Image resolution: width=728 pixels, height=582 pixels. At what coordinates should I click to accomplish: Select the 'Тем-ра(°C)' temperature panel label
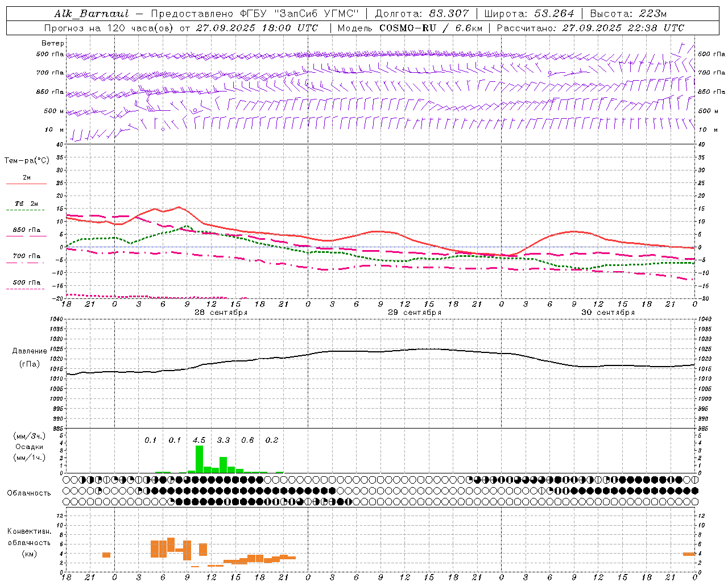pyautogui.click(x=27, y=161)
